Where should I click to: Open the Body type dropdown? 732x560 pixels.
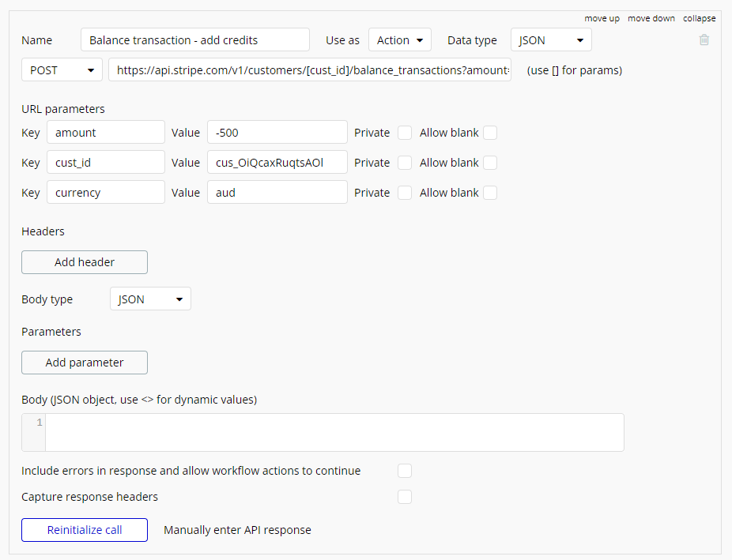click(x=150, y=299)
